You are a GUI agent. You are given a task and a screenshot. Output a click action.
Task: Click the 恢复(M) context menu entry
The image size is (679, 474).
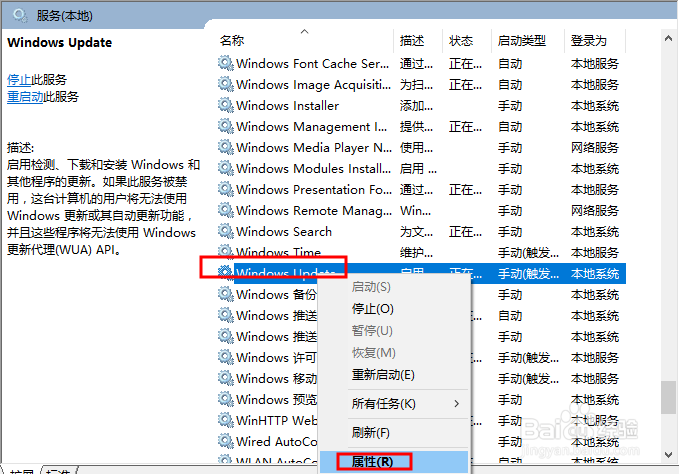[x=374, y=353]
